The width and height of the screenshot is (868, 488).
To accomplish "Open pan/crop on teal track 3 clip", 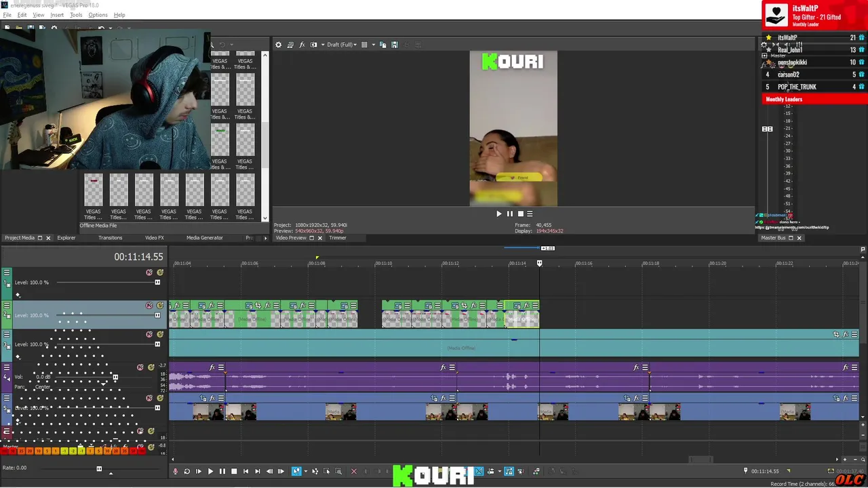I will pyautogui.click(x=836, y=334).
